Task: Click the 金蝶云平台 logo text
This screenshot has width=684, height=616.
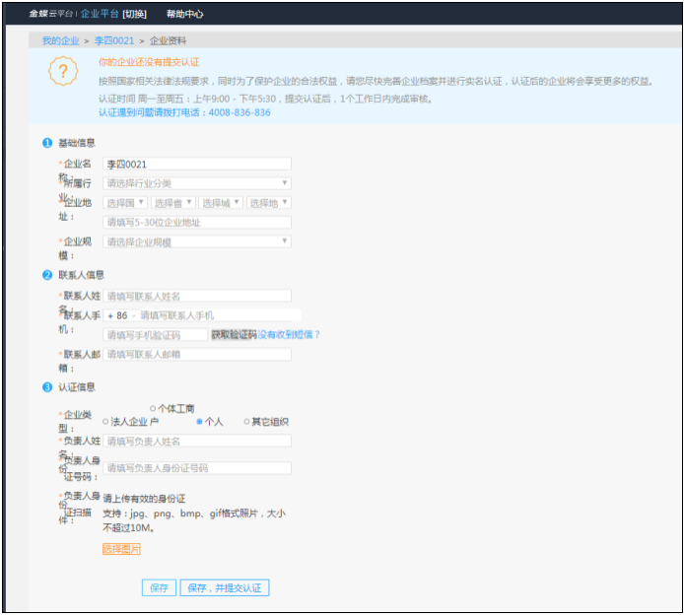Action: 50,14
